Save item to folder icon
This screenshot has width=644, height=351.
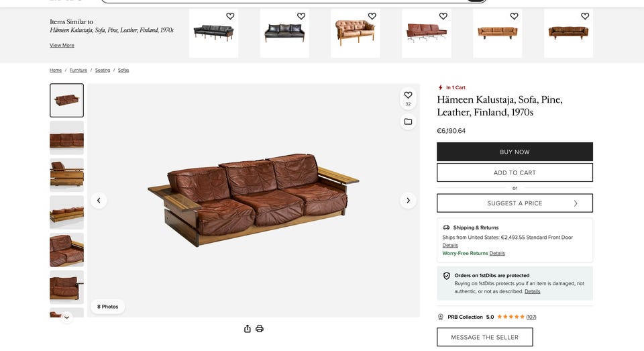(x=408, y=121)
